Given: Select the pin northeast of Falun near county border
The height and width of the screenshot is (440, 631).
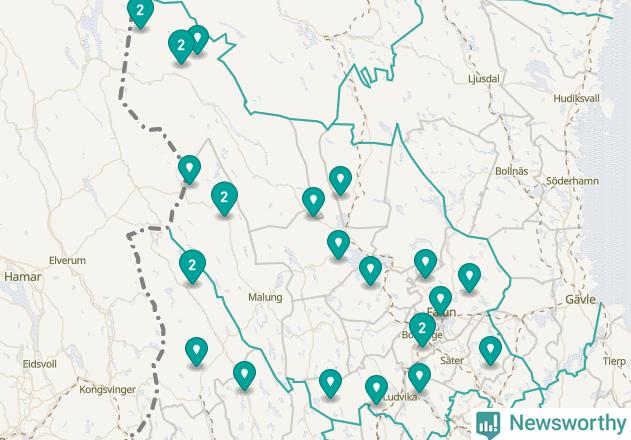Looking at the screenshot, I should [x=469, y=276].
